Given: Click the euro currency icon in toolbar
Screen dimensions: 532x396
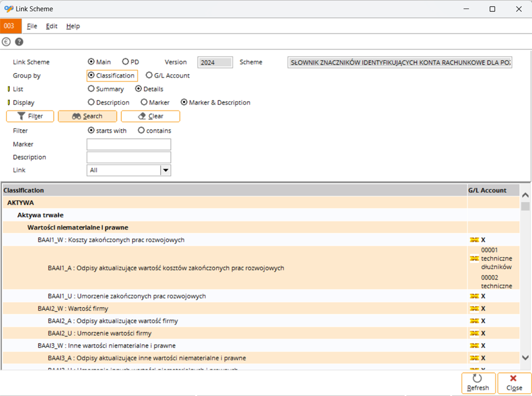Looking at the screenshot, I should coord(7,42).
